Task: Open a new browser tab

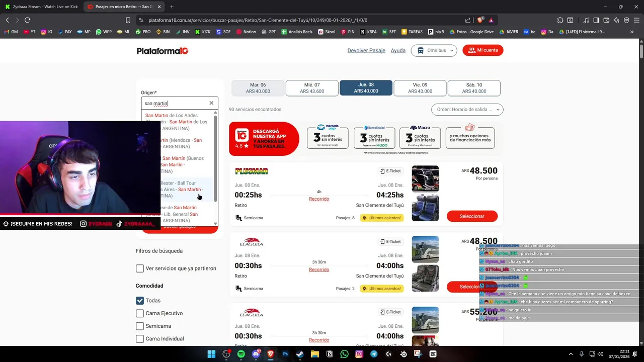Action: click(x=172, y=7)
